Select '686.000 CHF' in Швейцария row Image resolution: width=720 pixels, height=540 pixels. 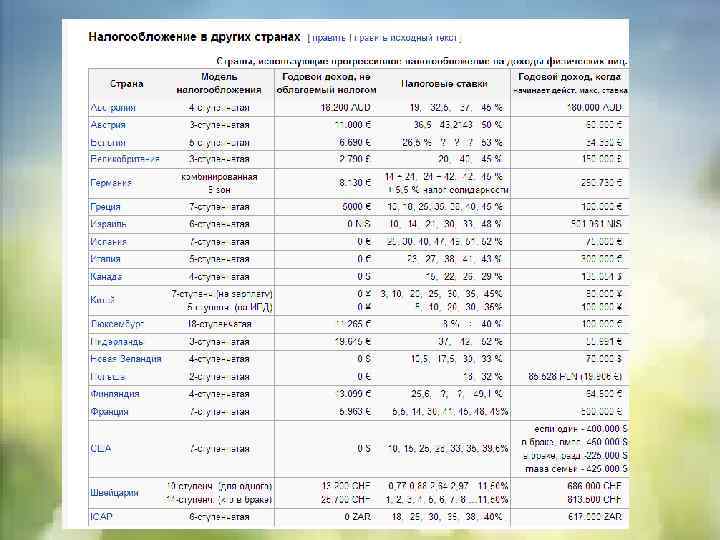pyautogui.click(x=594, y=486)
